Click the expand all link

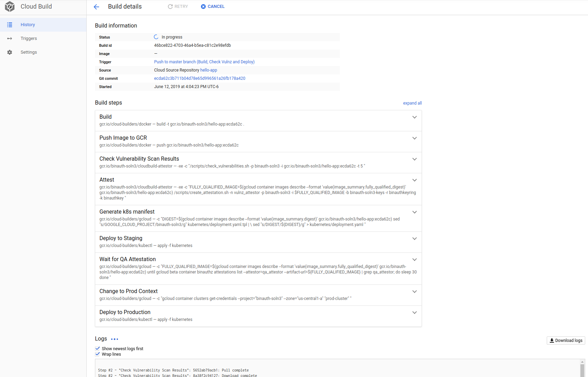click(x=412, y=103)
